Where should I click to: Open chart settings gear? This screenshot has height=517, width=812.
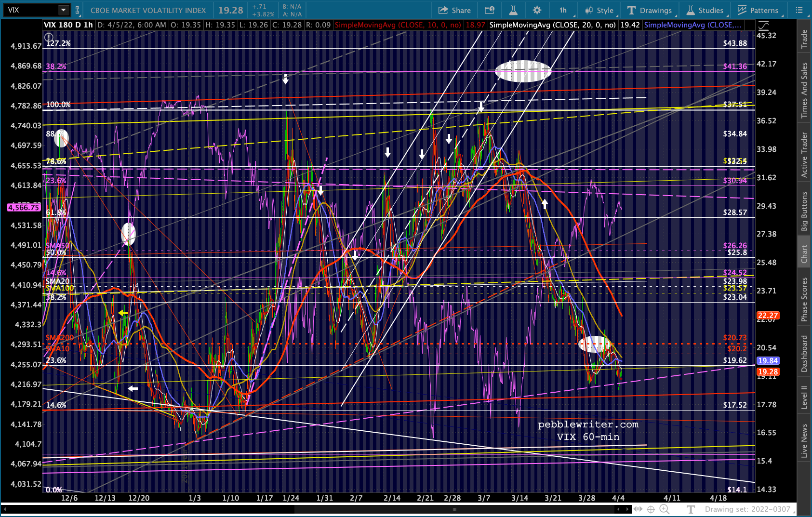(537, 10)
